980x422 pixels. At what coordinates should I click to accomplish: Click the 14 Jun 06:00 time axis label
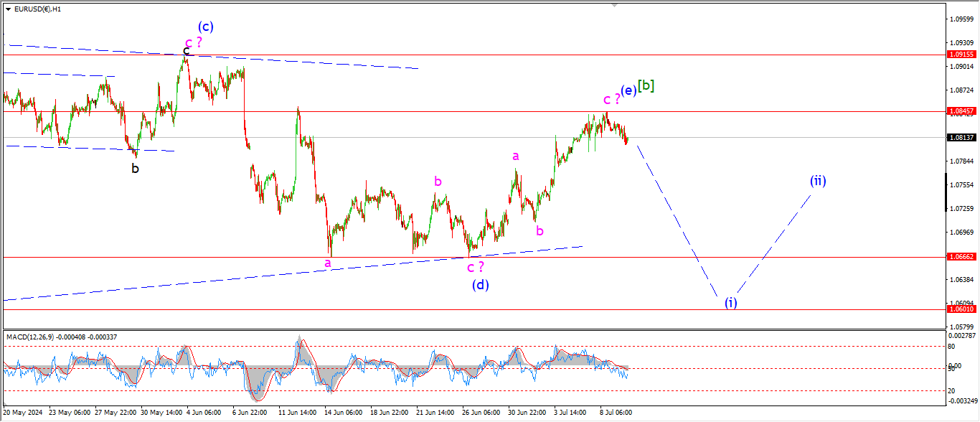[x=344, y=413]
